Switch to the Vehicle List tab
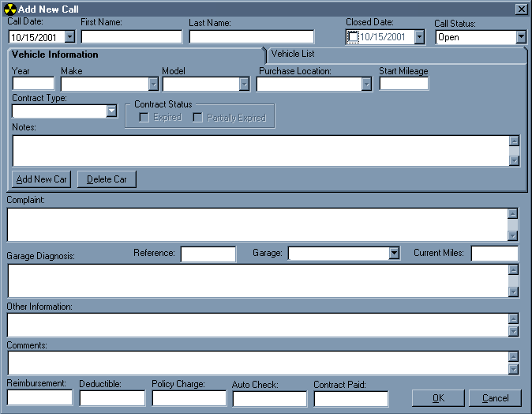532x414 pixels. pos(293,54)
